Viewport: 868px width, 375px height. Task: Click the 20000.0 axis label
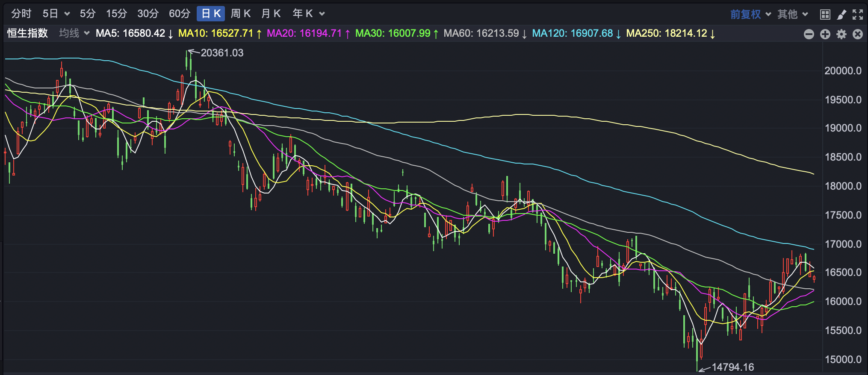(x=843, y=71)
